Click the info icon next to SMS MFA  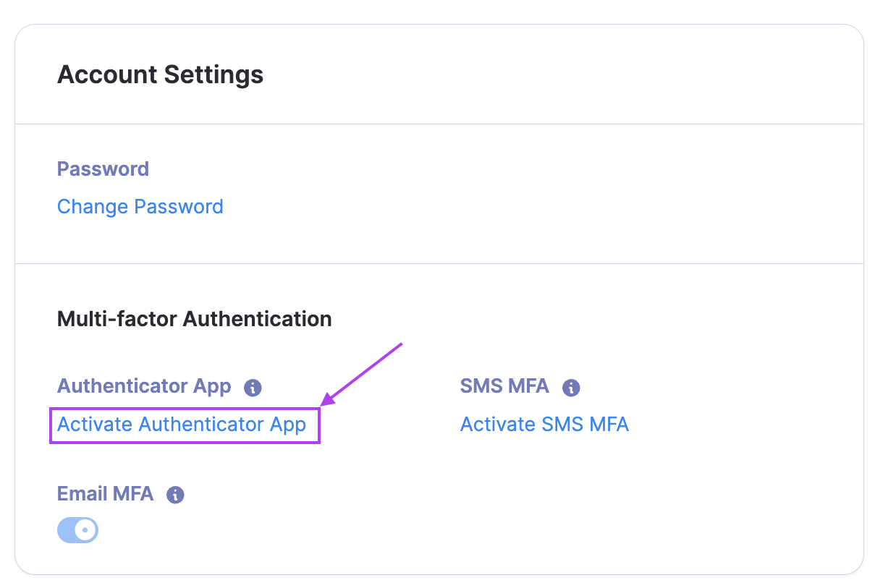(x=571, y=388)
